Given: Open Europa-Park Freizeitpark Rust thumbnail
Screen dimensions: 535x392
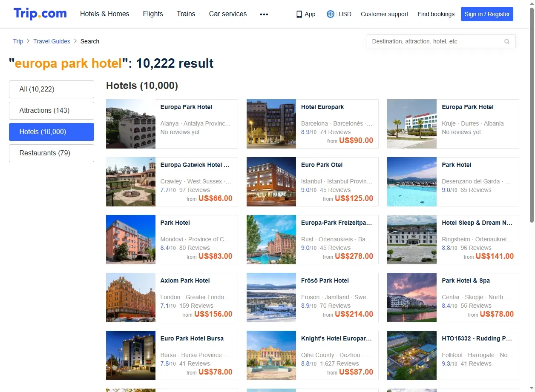Looking at the screenshot, I should tap(271, 240).
